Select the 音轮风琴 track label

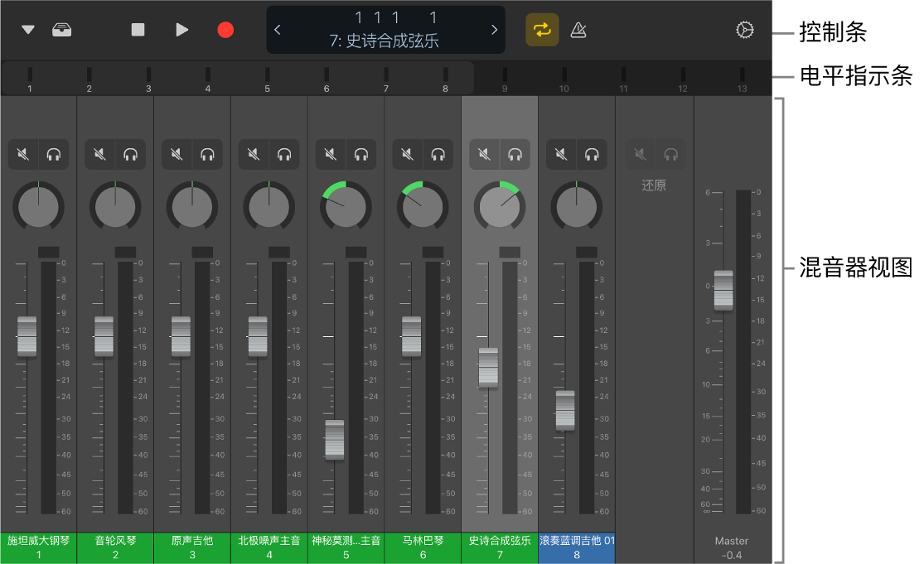114,540
